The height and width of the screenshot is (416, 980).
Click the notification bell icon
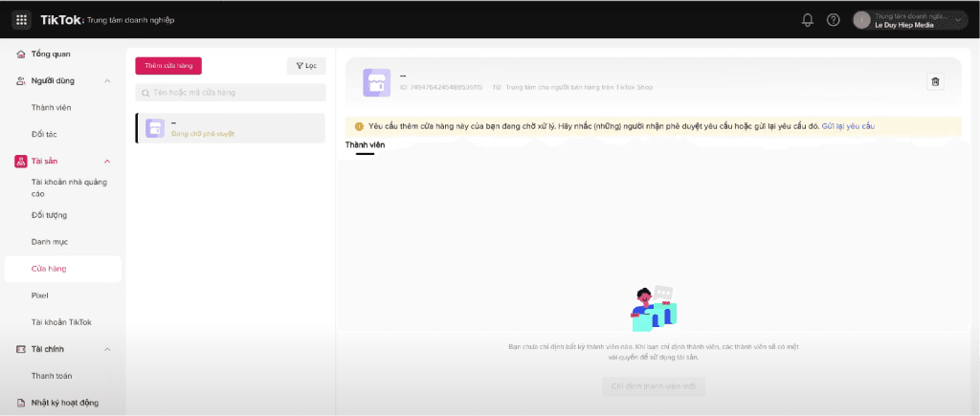tap(808, 20)
